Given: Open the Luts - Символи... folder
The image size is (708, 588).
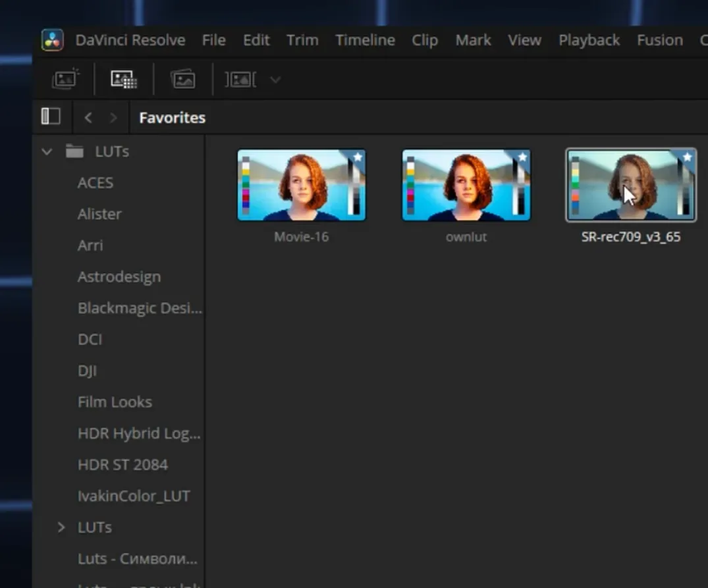Looking at the screenshot, I should (138, 558).
